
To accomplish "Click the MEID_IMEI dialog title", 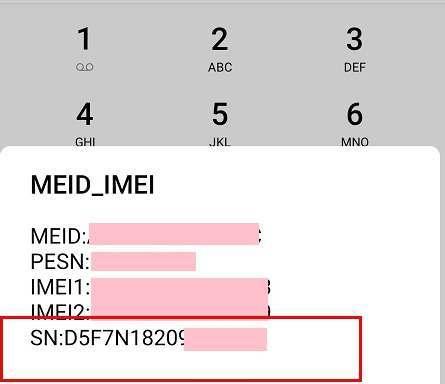I will (93, 185).
